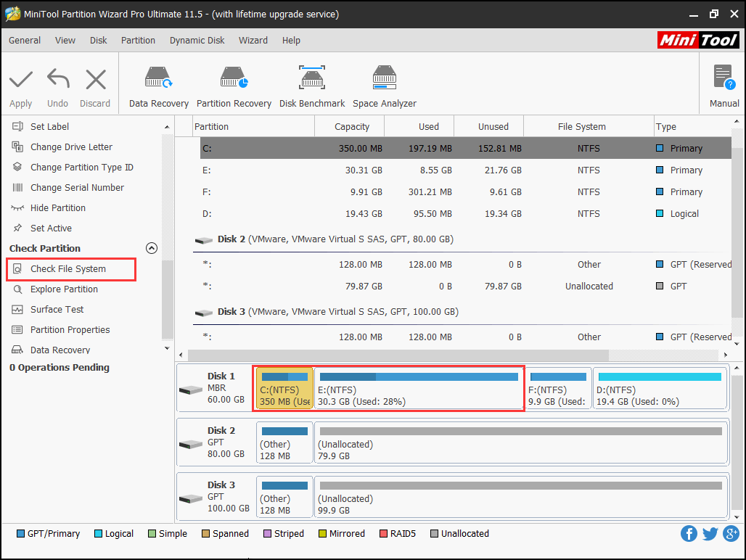746x560 pixels.
Task: Select the E:(NTFS) block on Disk 1
Action: click(x=419, y=388)
